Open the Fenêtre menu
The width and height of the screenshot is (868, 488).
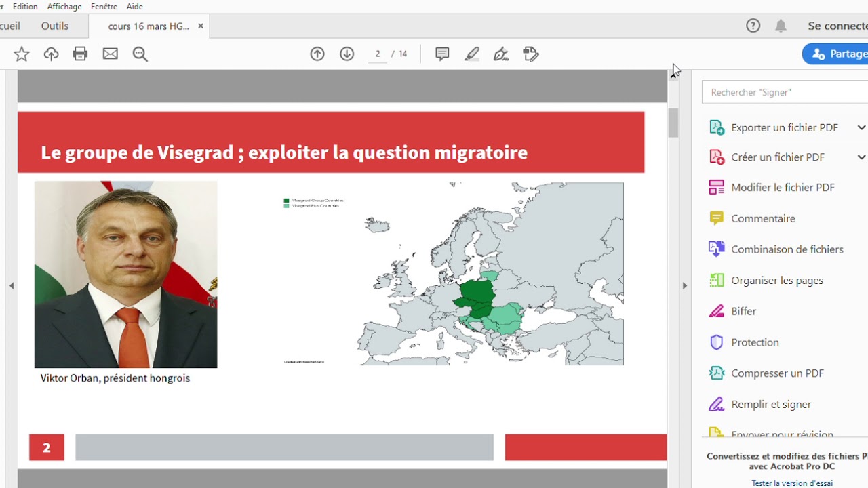click(104, 6)
